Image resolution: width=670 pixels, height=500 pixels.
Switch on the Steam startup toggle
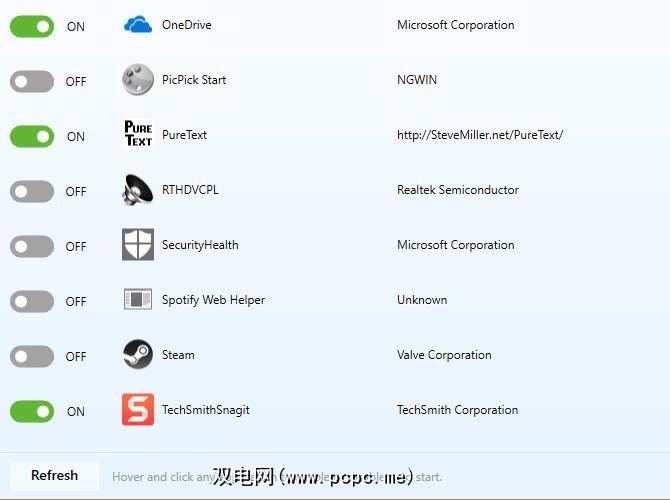[x=32, y=356]
